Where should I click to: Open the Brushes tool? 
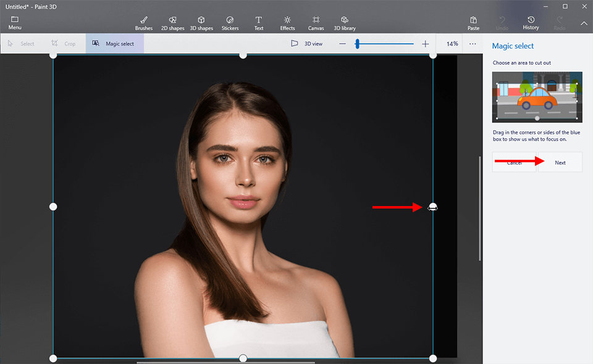[x=143, y=23]
